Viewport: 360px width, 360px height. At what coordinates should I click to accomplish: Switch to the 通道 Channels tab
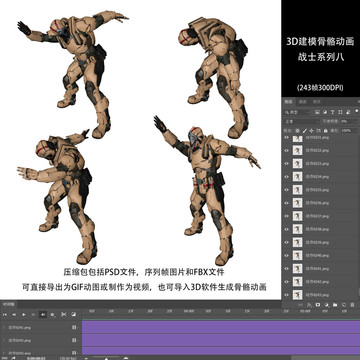tap(303, 102)
